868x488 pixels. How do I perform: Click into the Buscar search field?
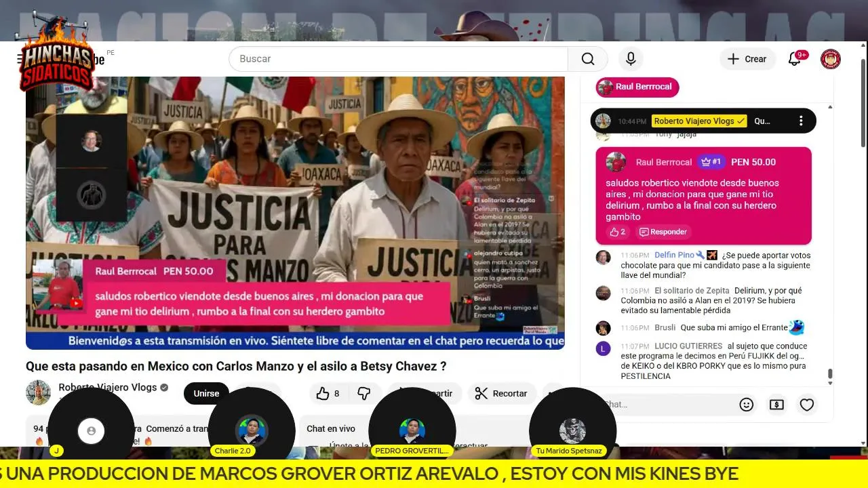point(399,59)
